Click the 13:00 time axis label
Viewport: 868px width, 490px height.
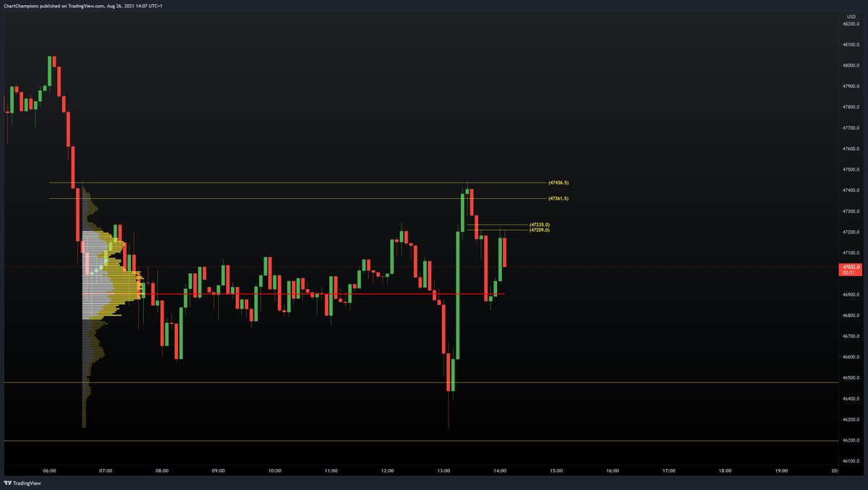(443, 470)
